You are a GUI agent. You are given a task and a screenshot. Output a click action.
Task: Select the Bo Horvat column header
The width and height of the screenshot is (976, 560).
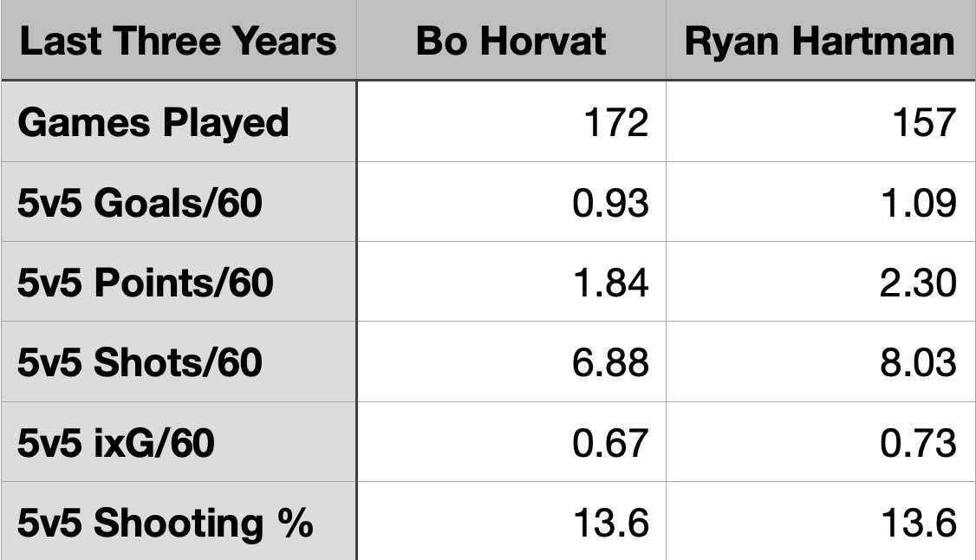511,42
